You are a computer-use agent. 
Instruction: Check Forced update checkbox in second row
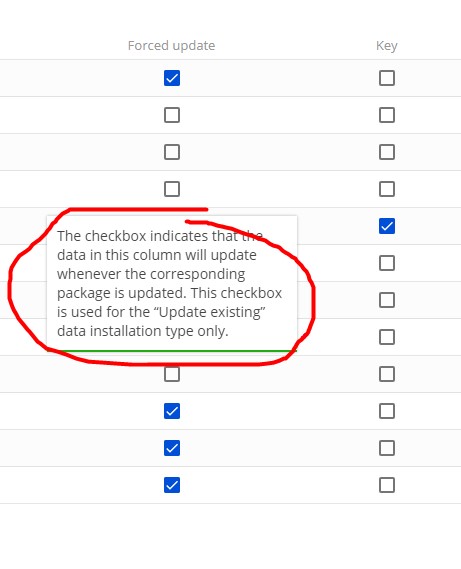click(172, 115)
